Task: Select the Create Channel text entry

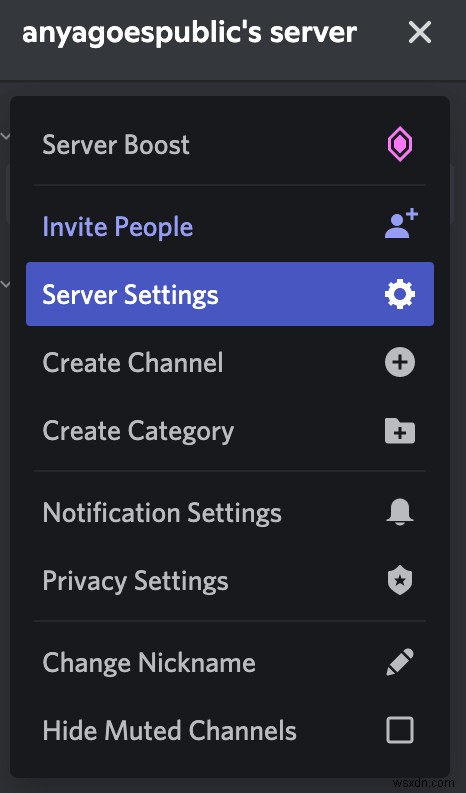Action: tap(133, 363)
